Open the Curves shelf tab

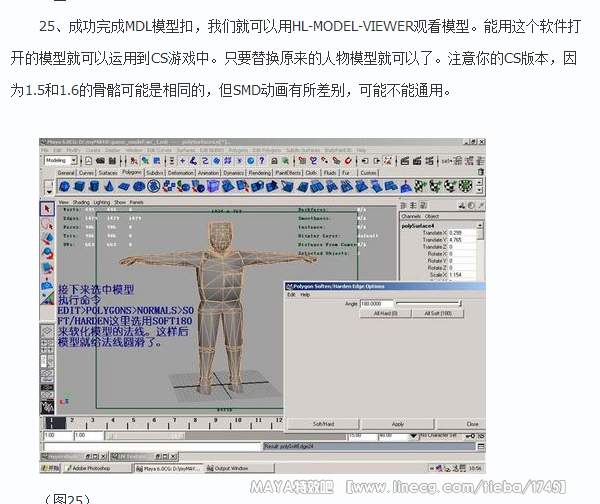pyautogui.click(x=86, y=173)
